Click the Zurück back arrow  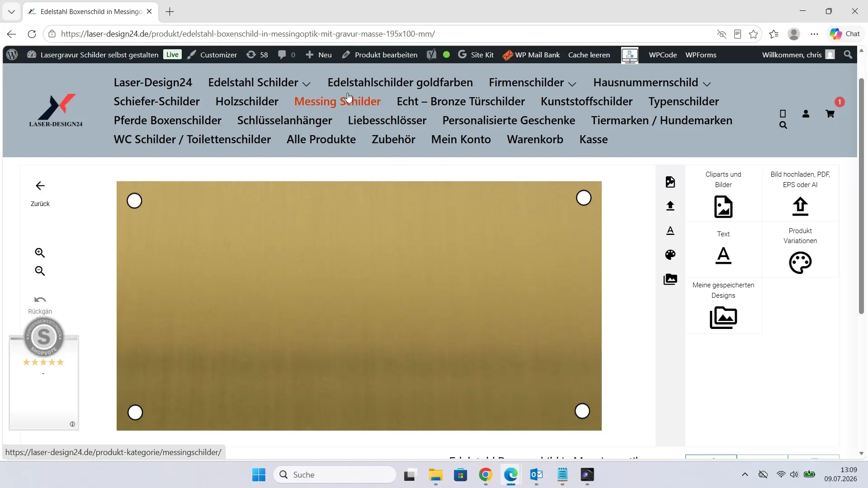(x=40, y=186)
